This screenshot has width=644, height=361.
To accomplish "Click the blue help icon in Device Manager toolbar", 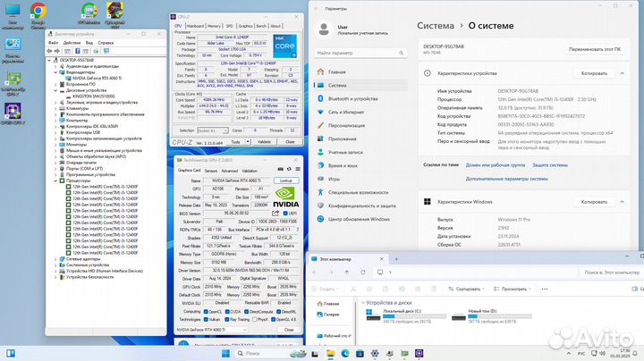I will pos(77,51).
